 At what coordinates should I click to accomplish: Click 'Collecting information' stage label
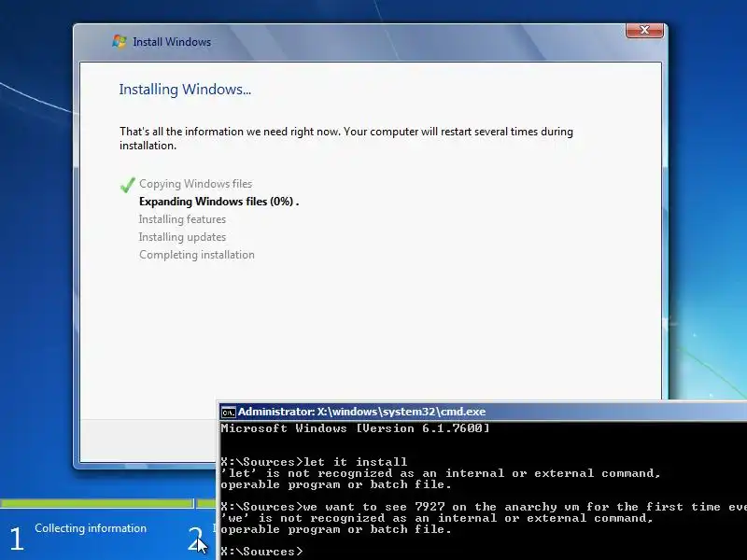pyautogui.click(x=91, y=528)
